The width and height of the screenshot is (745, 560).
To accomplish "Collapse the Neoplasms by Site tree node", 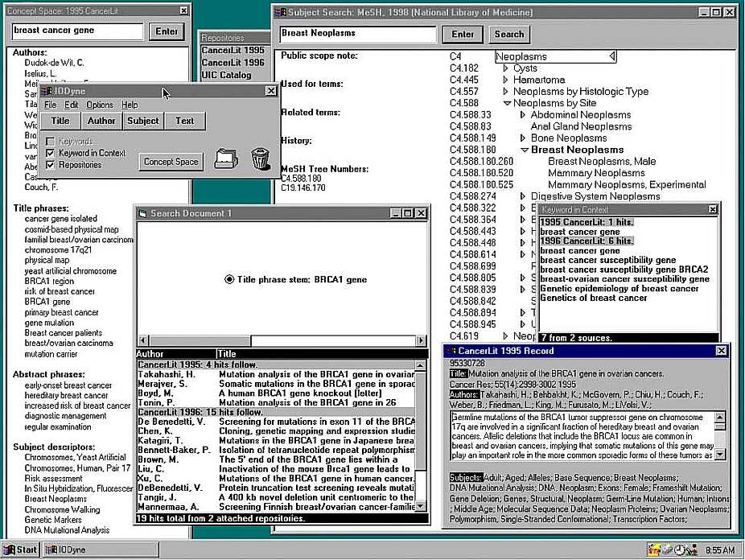I will [x=507, y=103].
